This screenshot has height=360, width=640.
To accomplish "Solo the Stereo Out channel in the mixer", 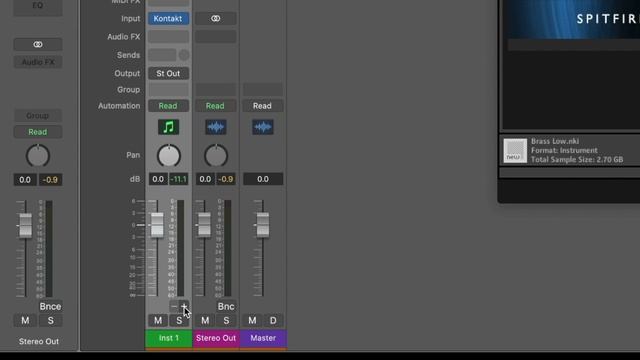I will 226,321.
